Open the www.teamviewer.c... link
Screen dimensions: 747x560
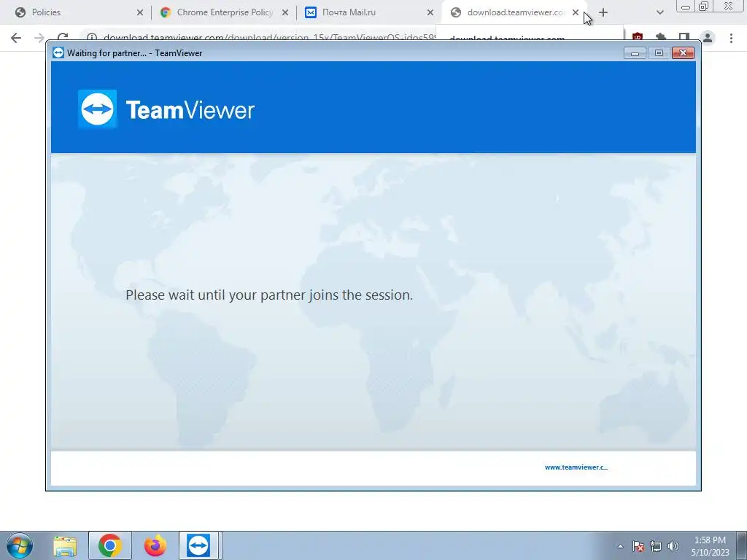(x=576, y=467)
